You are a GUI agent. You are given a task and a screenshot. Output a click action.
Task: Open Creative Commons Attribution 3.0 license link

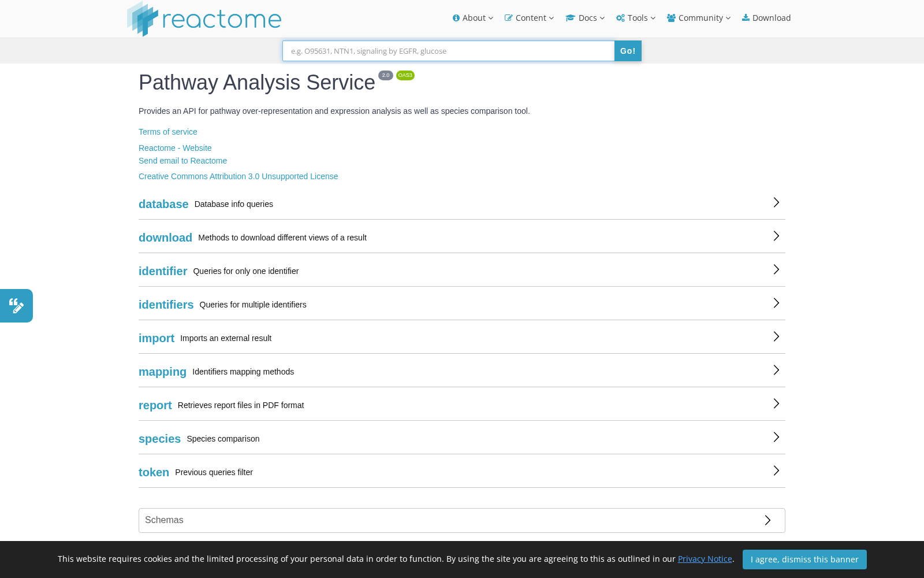[x=238, y=176]
